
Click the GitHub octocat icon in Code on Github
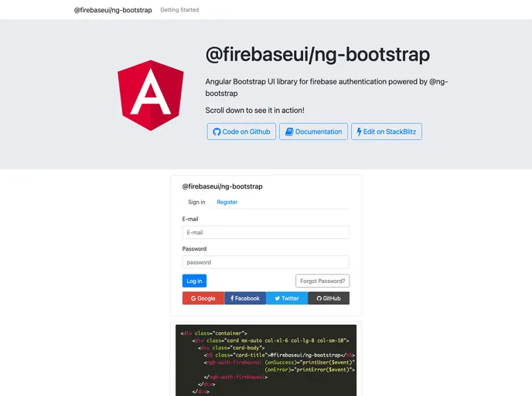point(217,131)
